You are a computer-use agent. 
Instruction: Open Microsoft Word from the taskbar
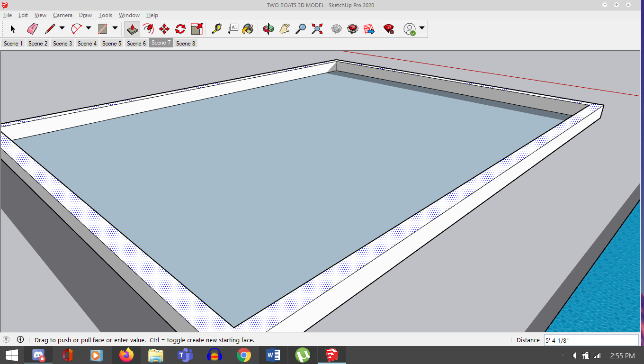273,355
